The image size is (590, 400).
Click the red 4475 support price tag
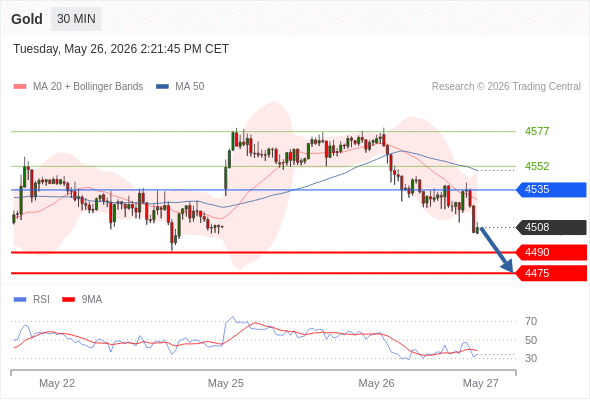551,273
